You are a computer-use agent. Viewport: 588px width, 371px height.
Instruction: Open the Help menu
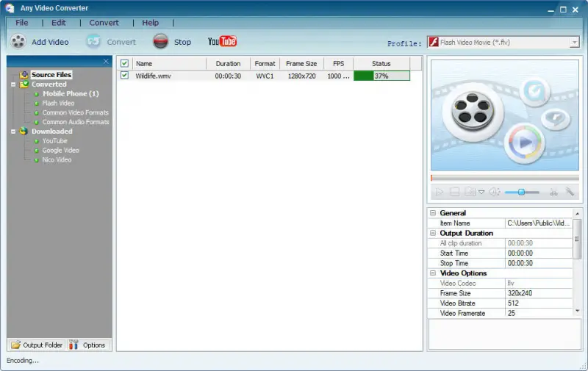(151, 23)
